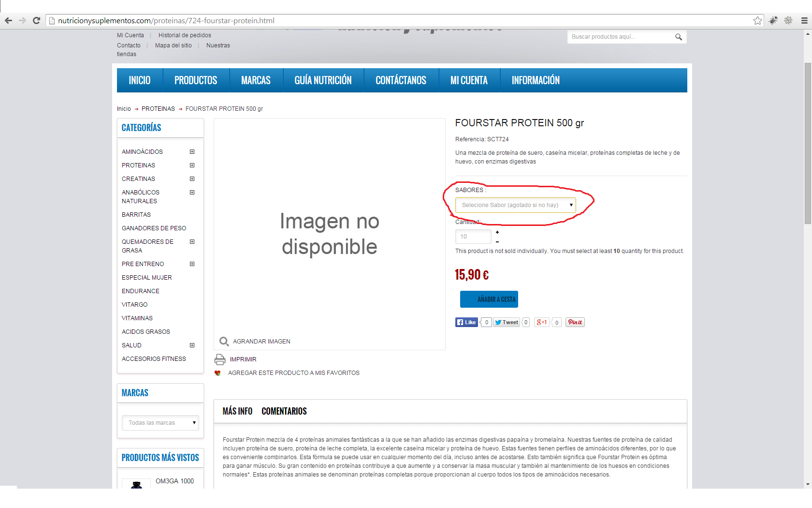This screenshot has height=508, width=812.
Task: Click the browser address bar
Action: (x=404, y=20)
